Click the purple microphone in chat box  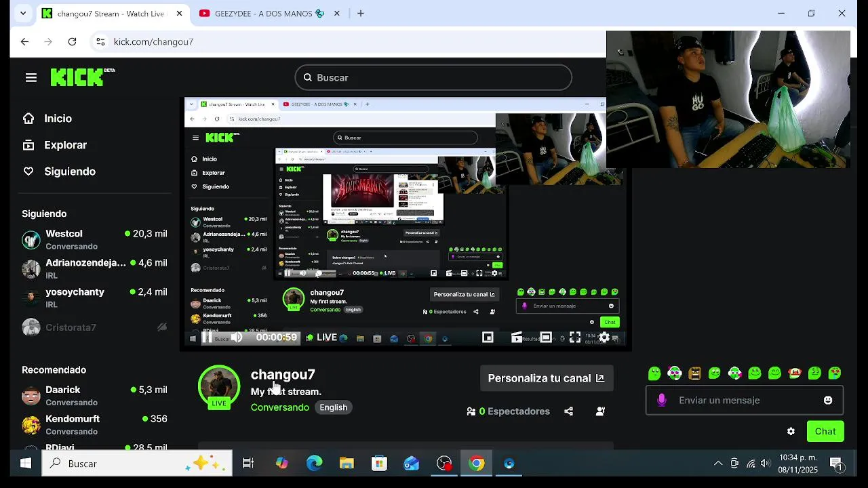[x=662, y=401]
